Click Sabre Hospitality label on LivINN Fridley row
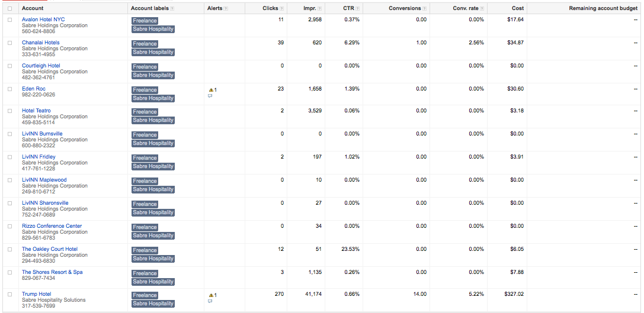The width and height of the screenshot is (644, 313). (x=153, y=166)
